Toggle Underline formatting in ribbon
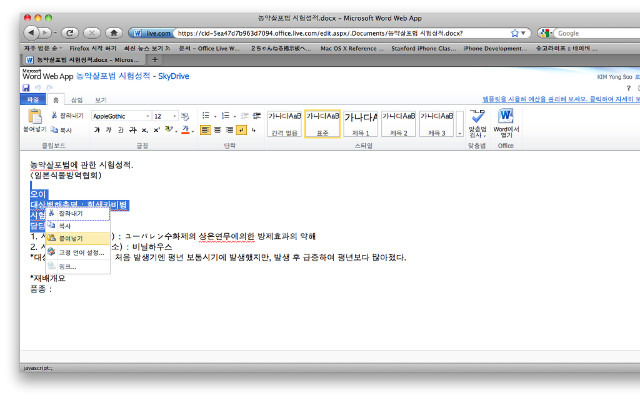Viewport: 640px width, 399px height. pos(120,130)
